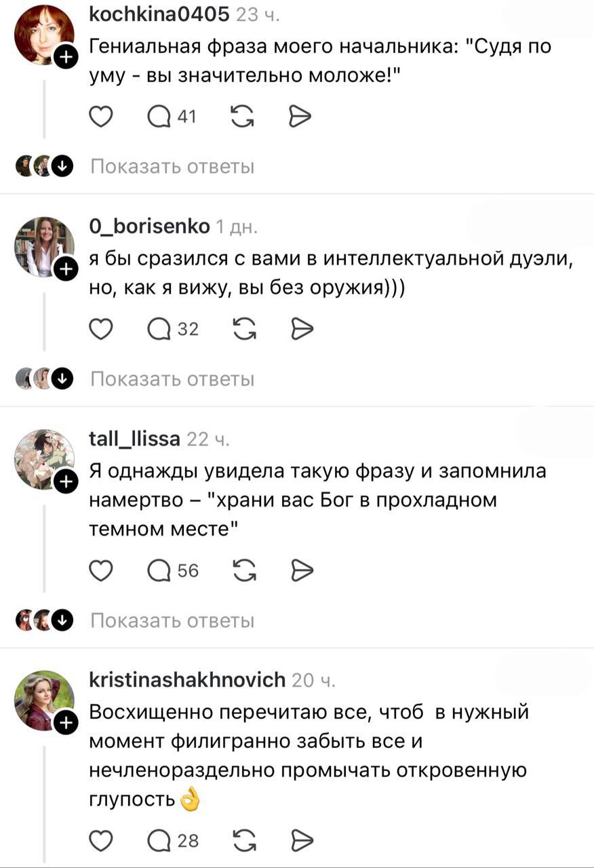Follow kochkina0405 using the plus badge
Image resolution: width=594 pixels, height=868 pixels.
(x=65, y=58)
